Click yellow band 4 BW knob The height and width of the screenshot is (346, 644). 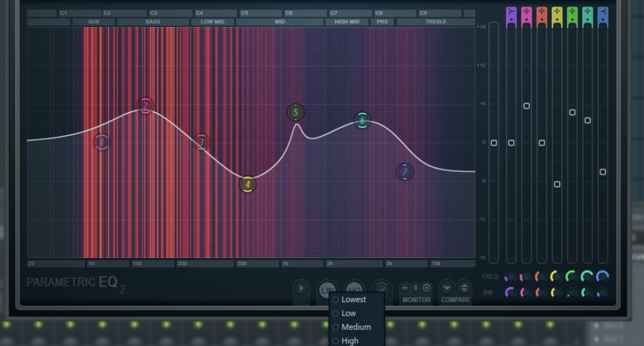(556, 293)
